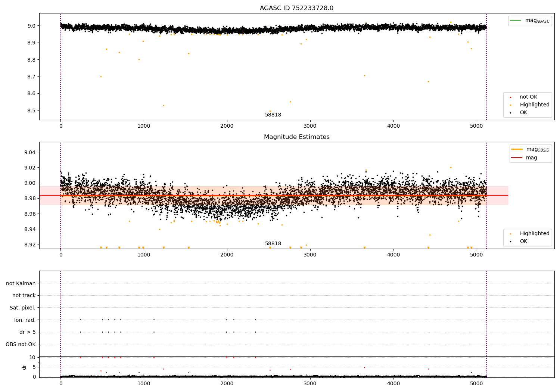Click the 4000 x-tick label under the Magnitude plot
Image resolution: width=560 pixels, height=392 pixels.
[393, 255]
